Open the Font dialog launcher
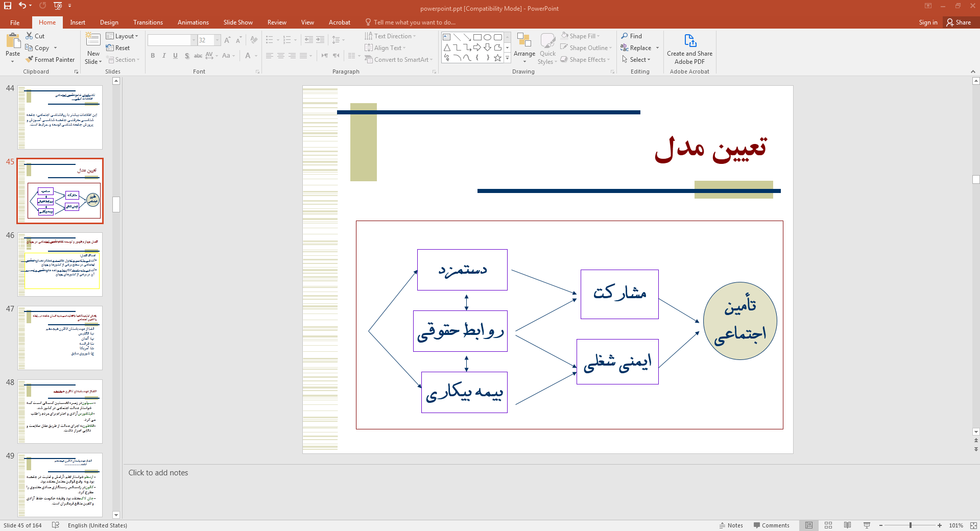Image resolution: width=980 pixels, height=531 pixels. pyautogui.click(x=257, y=72)
